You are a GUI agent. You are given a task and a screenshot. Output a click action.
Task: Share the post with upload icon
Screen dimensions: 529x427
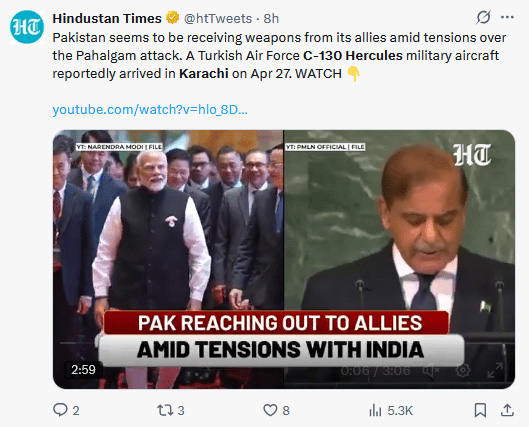tap(507, 410)
